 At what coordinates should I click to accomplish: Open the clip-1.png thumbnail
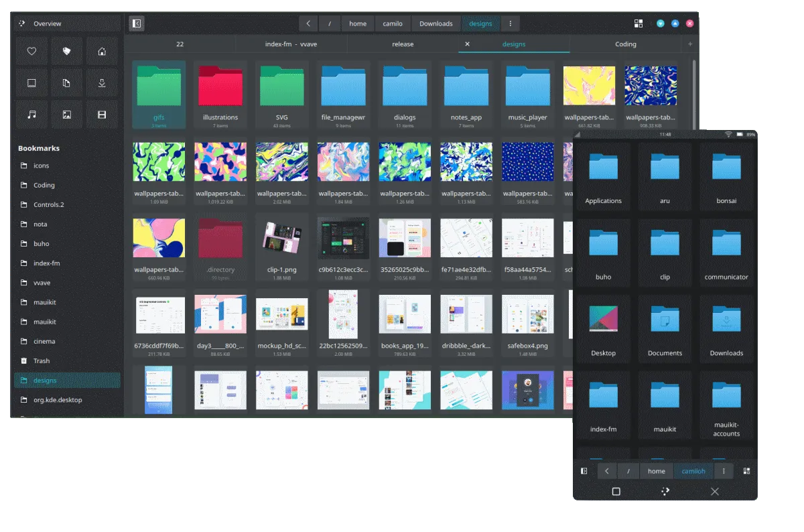pyautogui.click(x=281, y=239)
